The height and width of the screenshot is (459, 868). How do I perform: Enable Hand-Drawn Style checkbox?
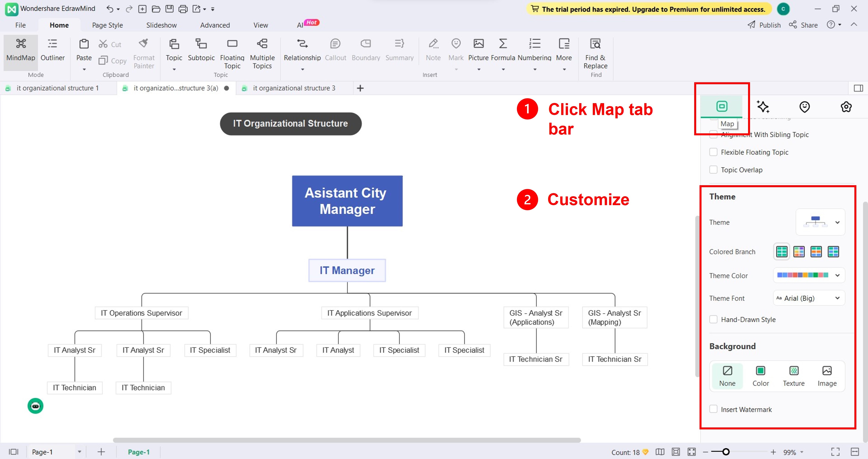(x=713, y=319)
